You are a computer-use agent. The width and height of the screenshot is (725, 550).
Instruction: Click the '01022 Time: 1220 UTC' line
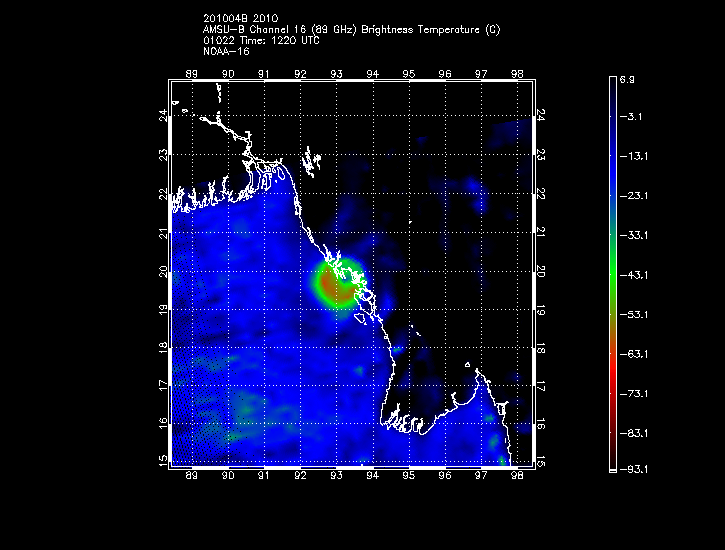(261, 40)
